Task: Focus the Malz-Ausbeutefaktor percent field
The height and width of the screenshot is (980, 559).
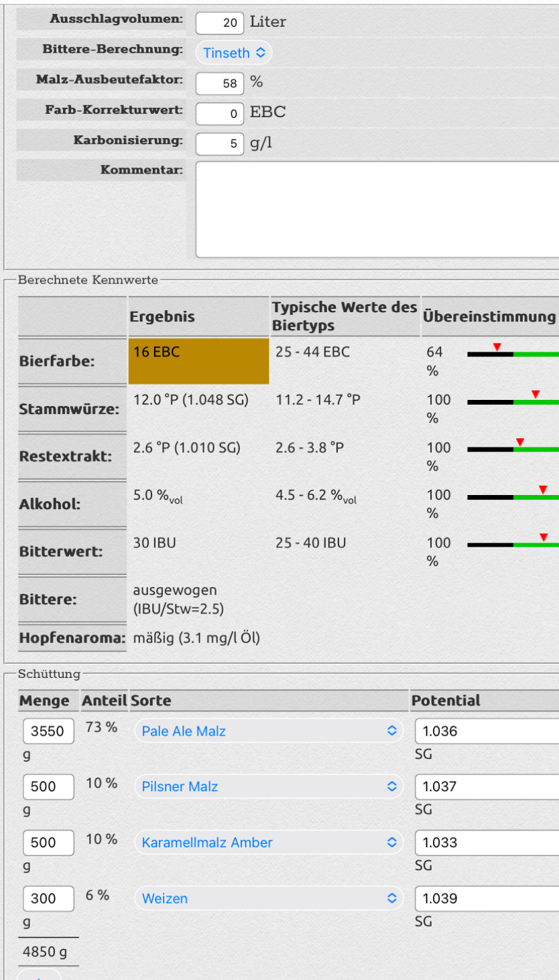Action: pos(220,83)
